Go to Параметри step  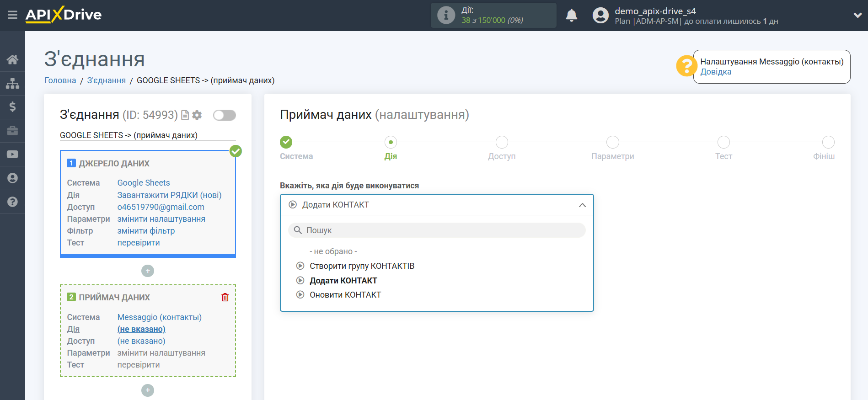pyautogui.click(x=613, y=142)
